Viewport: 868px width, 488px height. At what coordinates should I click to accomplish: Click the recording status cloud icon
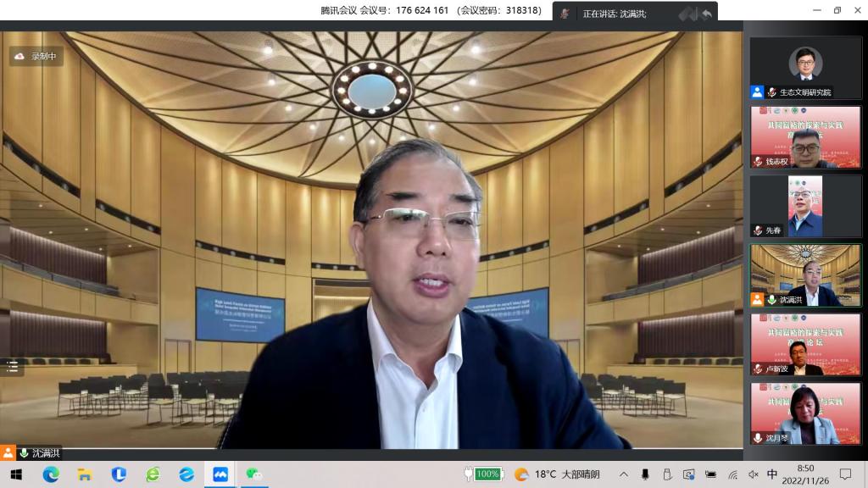click(x=19, y=56)
